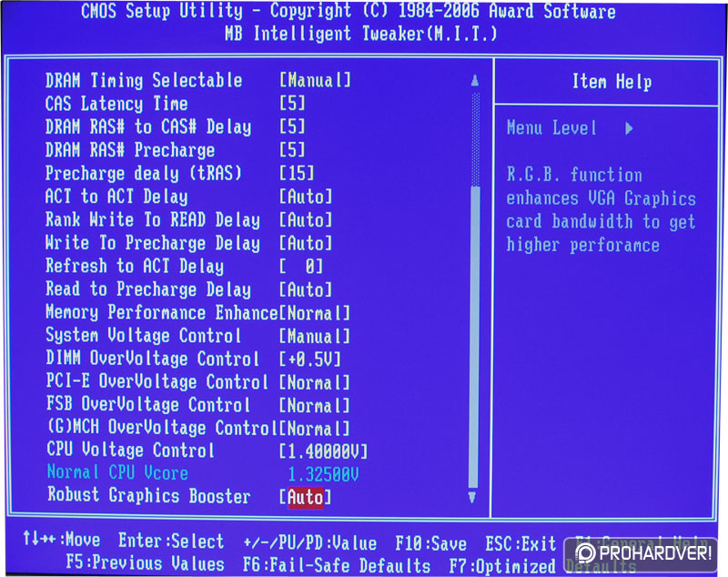This screenshot has height=577, width=728.
Task: Open (G)MCH OverVoltage Control [Normal] value
Action: (x=314, y=428)
